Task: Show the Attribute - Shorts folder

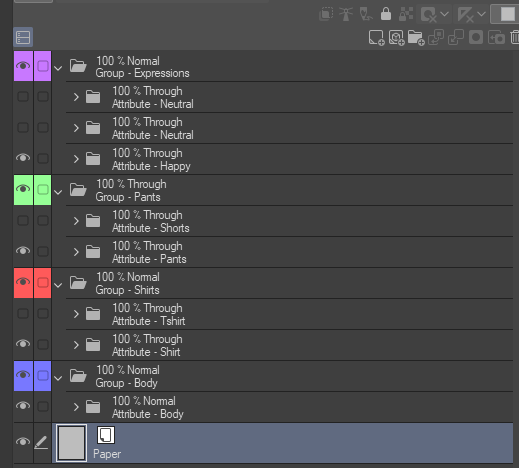Action: coord(23,220)
